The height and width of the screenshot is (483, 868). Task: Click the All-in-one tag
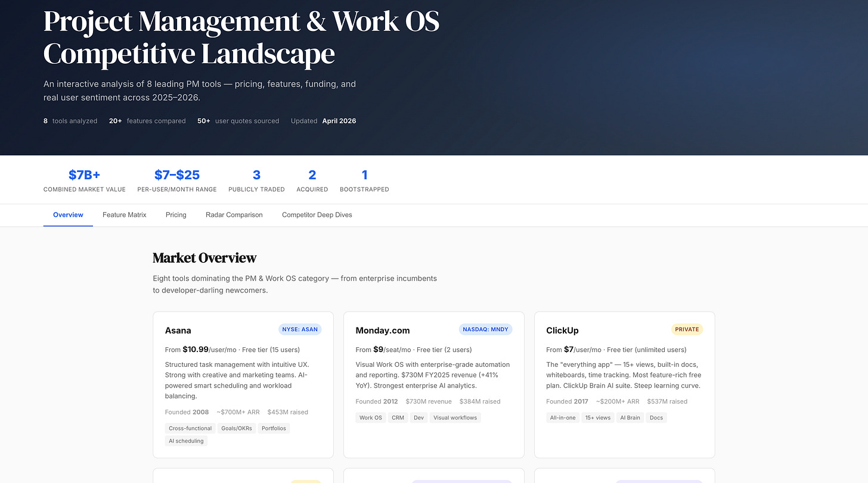(x=563, y=417)
